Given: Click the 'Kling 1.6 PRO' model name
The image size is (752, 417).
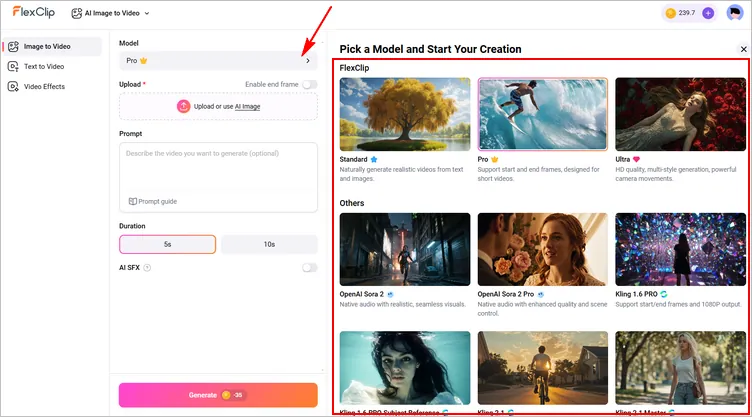Looking at the screenshot, I should pyautogui.click(x=636, y=294).
